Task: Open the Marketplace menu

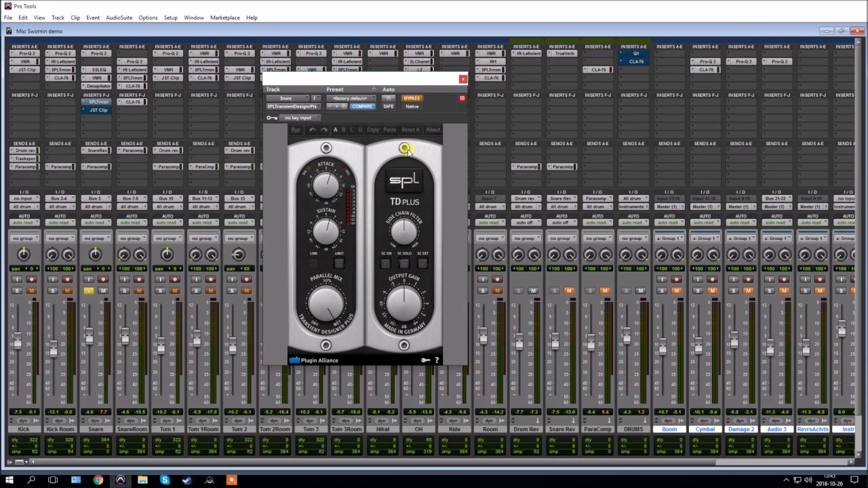Action: pos(224,18)
